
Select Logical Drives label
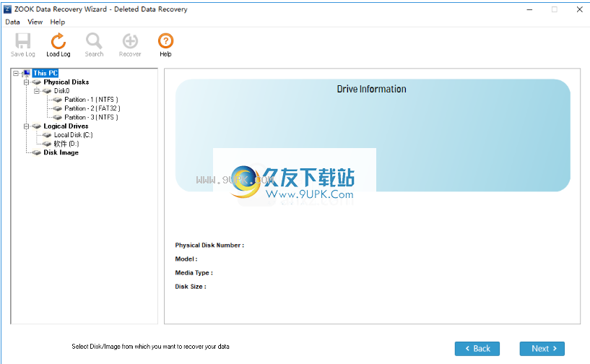pyautogui.click(x=66, y=126)
